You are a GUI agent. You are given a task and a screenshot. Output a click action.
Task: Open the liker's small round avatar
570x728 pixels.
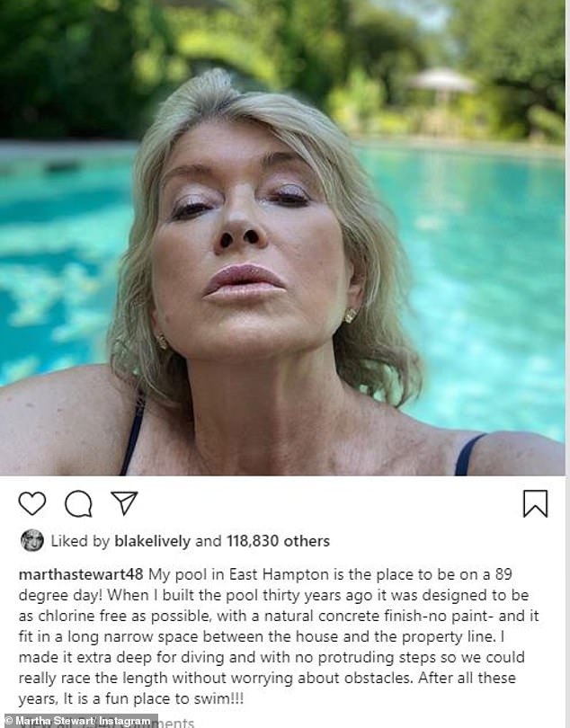(32, 541)
